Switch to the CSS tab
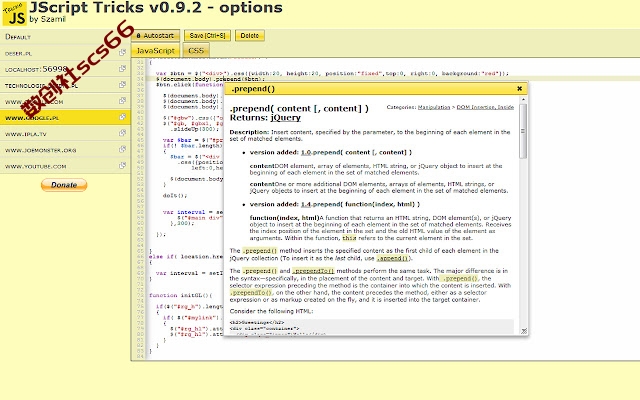Viewport: 640px width, 400px height. tap(196, 51)
